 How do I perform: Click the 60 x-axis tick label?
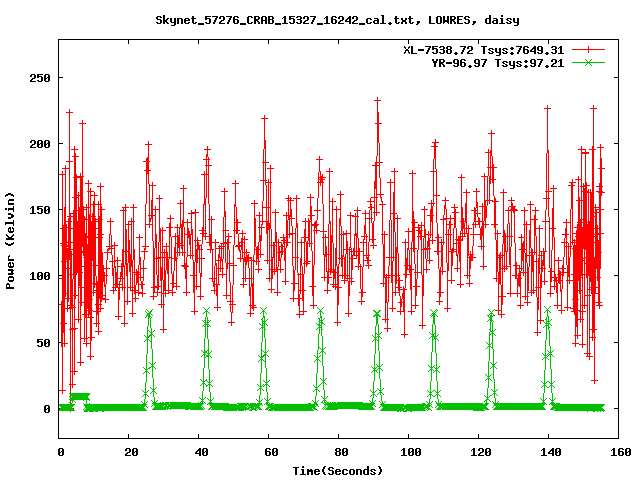pos(271,452)
